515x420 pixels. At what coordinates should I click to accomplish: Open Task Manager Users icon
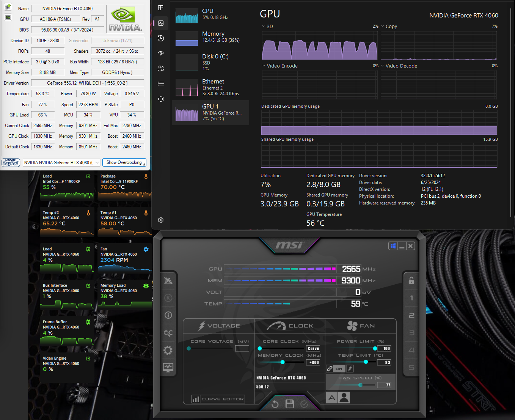(x=161, y=69)
